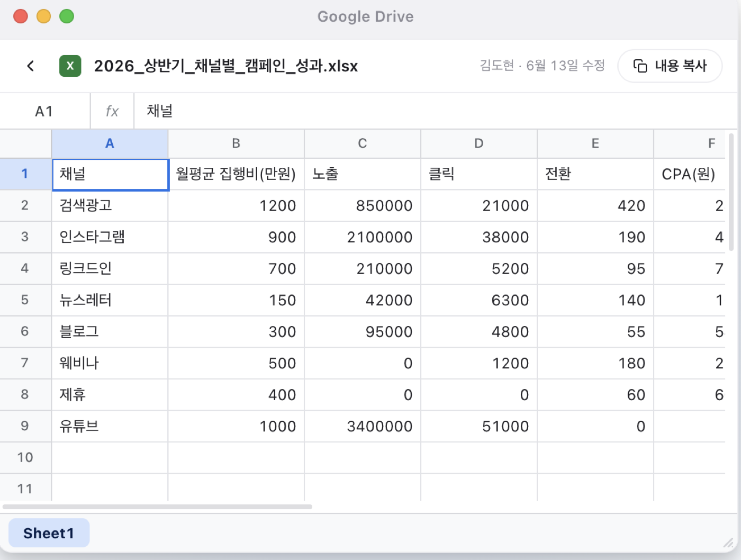The image size is (741, 560).
Task: Select column B header
Action: point(236,143)
